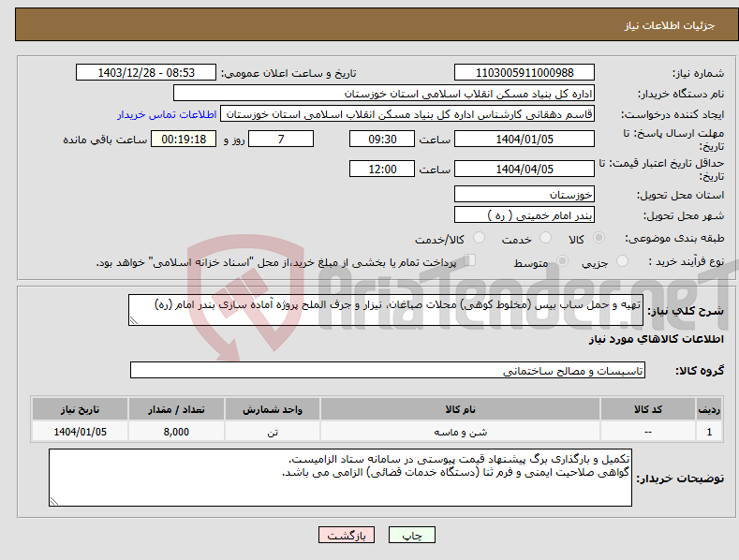Select the کالا/خدمت radio button
Image resolution: width=739 pixels, height=560 pixels.
tap(479, 238)
